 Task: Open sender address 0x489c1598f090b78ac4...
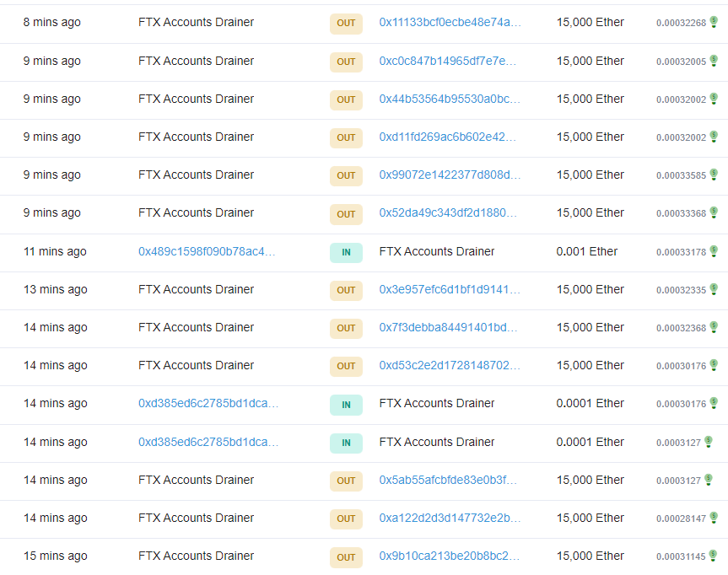pyautogui.click(x=207, y=251)
